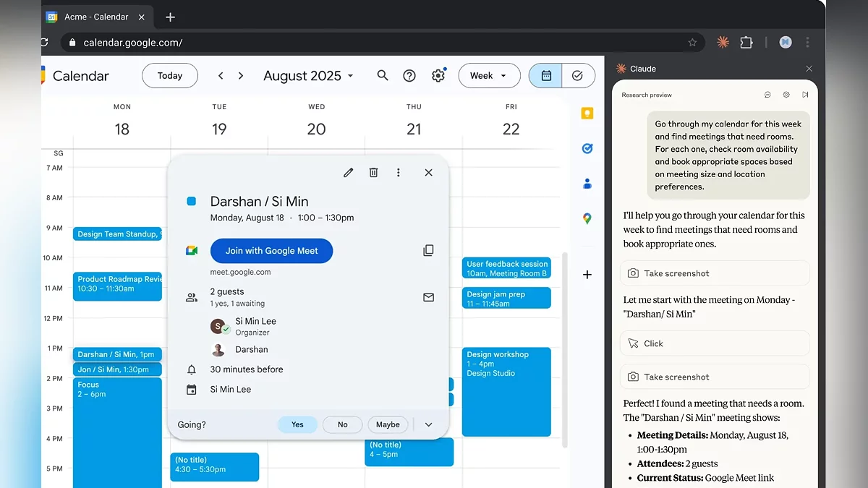Image resolution: width=868 pixels, height=488 pixels.
Task: Delete the Darshan / Si Min event
Action: click(x=373, y=173)
